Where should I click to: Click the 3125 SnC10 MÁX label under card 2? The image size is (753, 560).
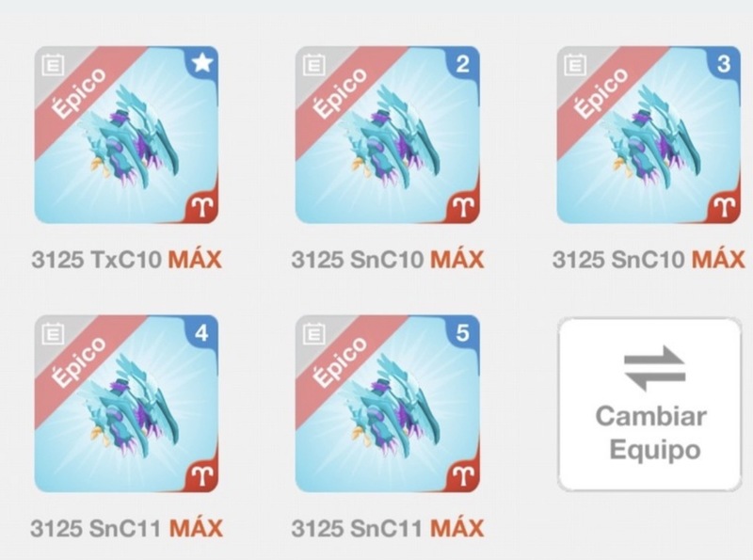pos(388,260)
